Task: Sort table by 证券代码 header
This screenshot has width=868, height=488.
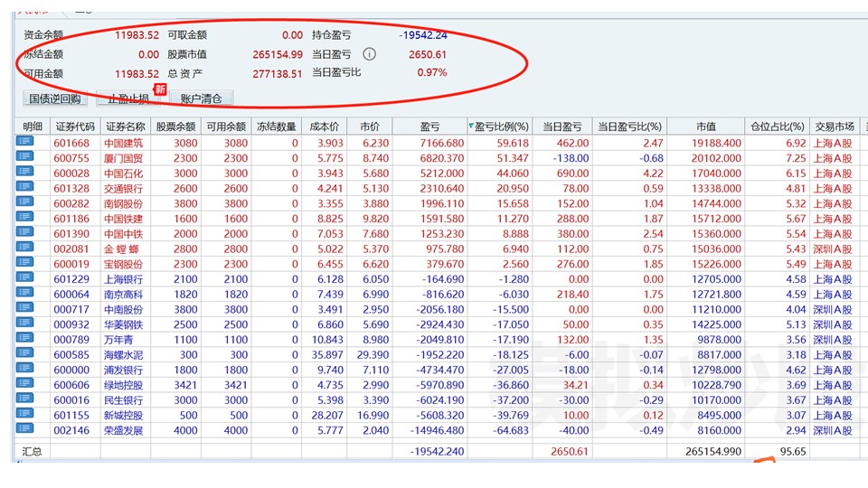Action: click(x=75, y=127)
